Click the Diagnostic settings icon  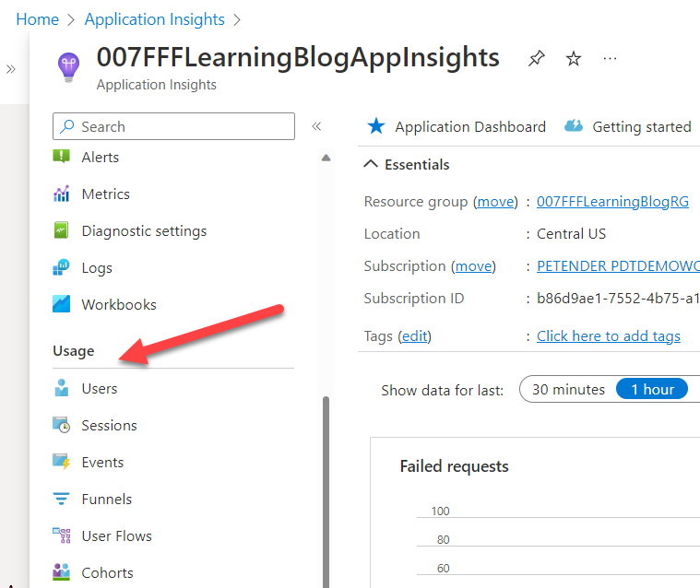pos(62,231)
